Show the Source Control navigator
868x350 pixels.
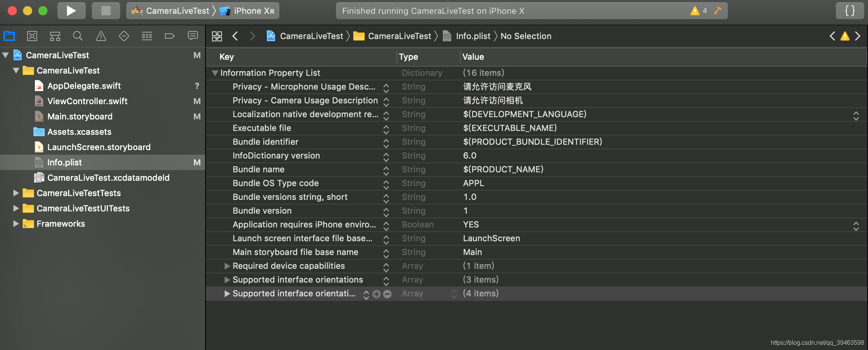click(32, 36)
